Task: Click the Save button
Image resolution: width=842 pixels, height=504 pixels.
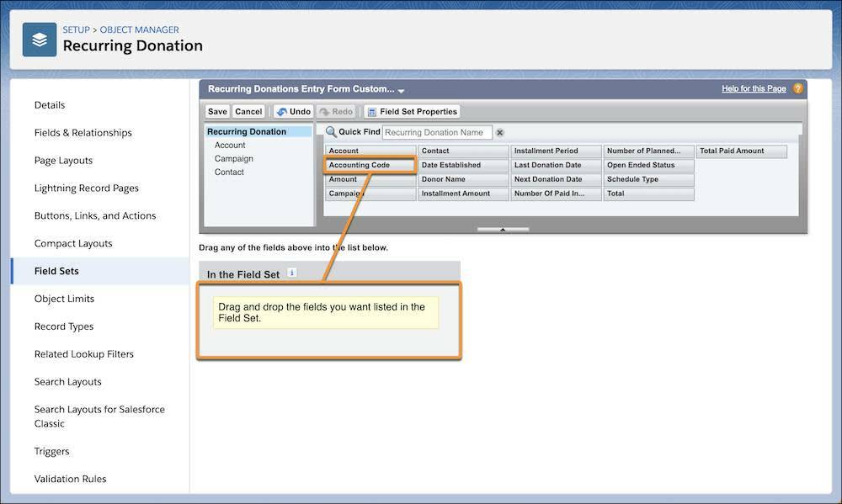Action: [217, 112]
